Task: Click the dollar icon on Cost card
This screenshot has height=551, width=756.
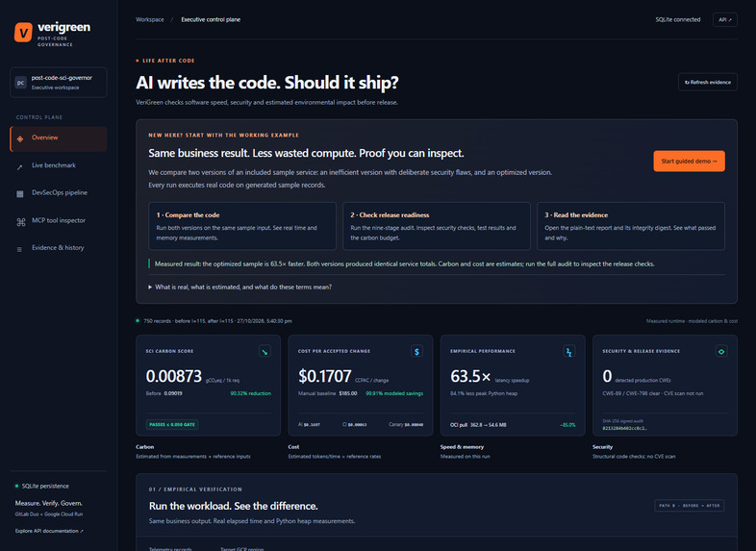Action: pos(416,351)
